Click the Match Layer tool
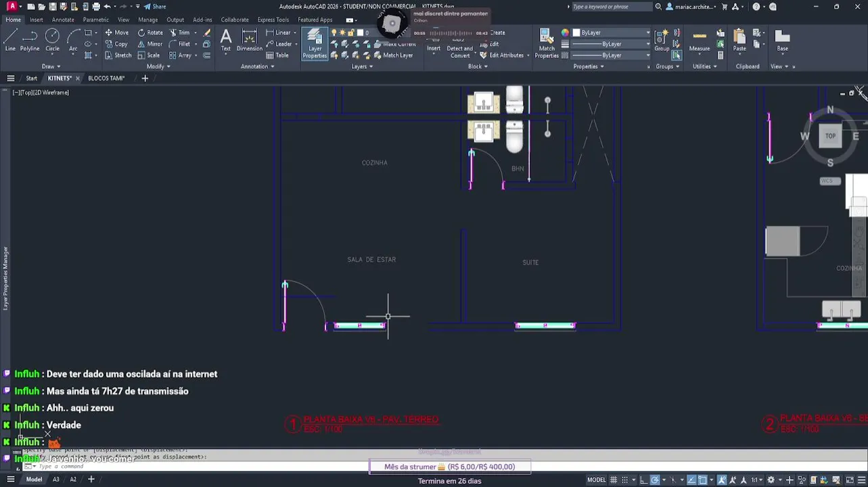 coord(392,55)
